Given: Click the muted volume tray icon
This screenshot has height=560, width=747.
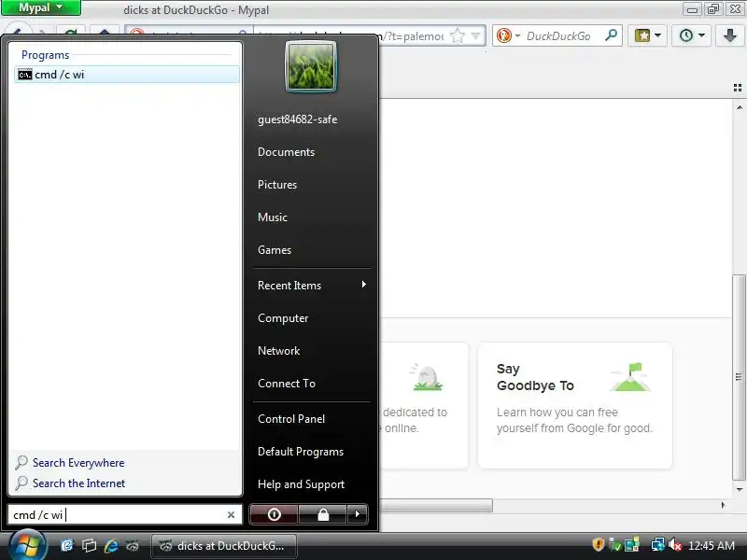Looking at the screenshot, I should (x=675, y=545).
